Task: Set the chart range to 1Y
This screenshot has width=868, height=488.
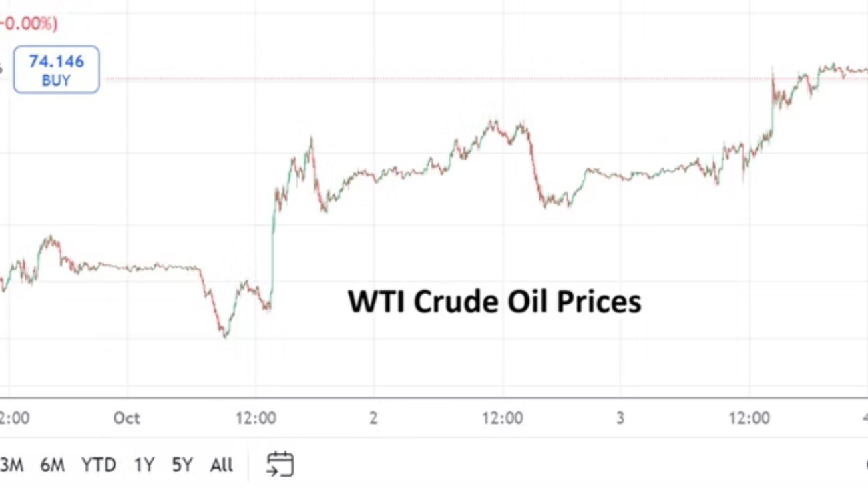Action: (144, 465)
